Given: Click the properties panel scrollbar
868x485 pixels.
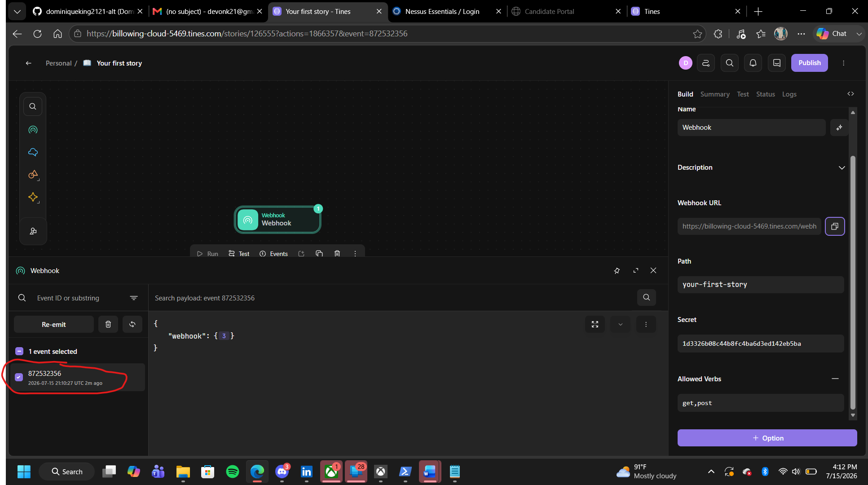Looking at the screenshot, I should tap(853, 282).
